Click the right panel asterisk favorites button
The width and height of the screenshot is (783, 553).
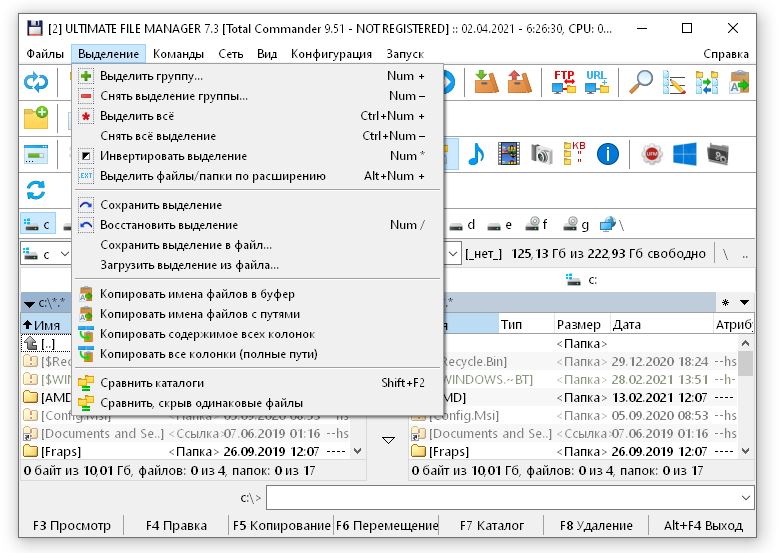725,302
